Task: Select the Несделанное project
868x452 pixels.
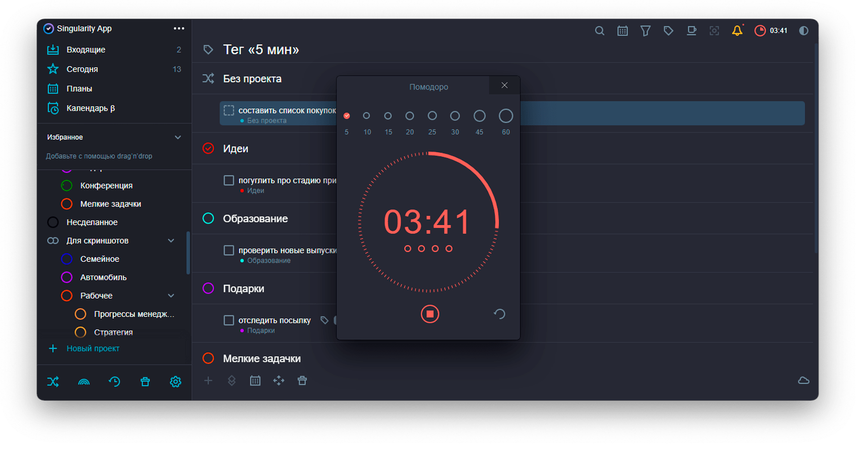Action: (92, 222)
